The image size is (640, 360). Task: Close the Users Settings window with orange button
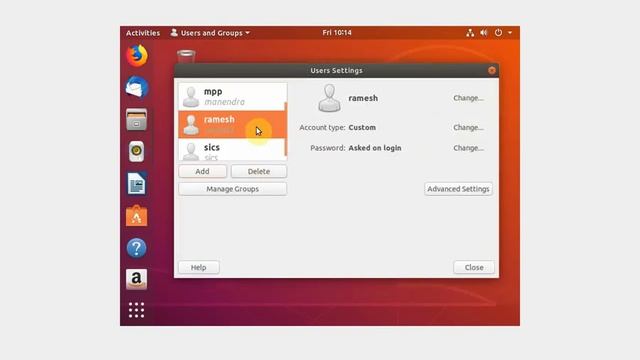tap(492, 70)
